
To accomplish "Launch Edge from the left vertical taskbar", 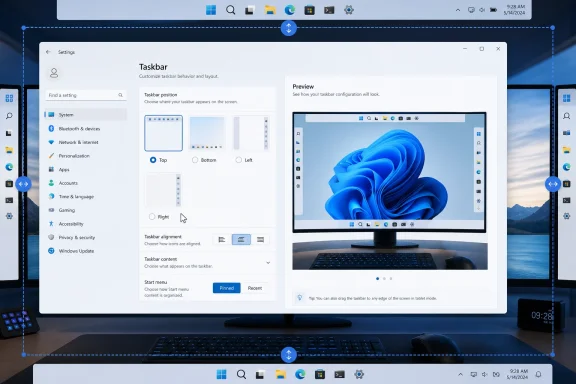I will click(x=9, y=167).
